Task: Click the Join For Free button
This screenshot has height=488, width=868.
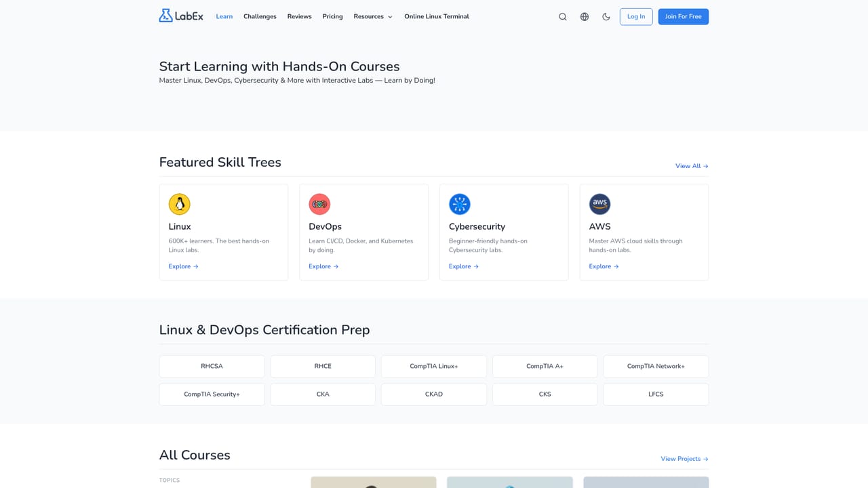Action: point(684,16)
